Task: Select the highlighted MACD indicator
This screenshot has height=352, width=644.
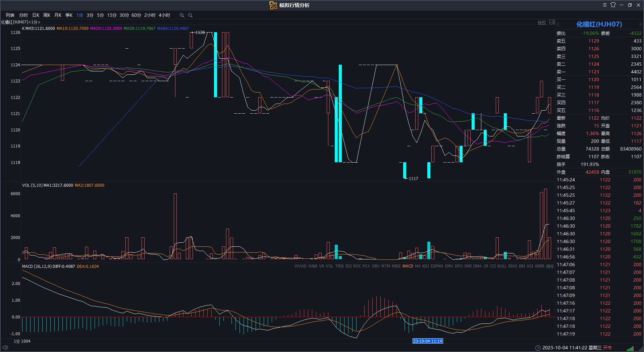Action: (408, 266)
